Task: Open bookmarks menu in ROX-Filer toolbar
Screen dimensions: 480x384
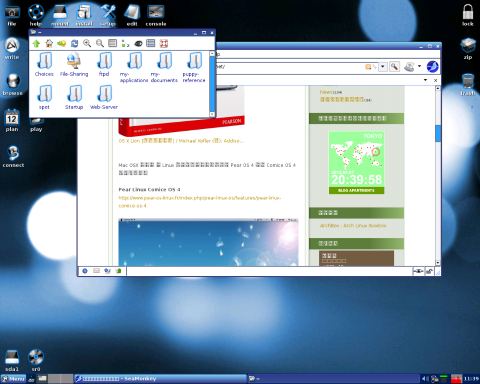Action: point(62,43)
